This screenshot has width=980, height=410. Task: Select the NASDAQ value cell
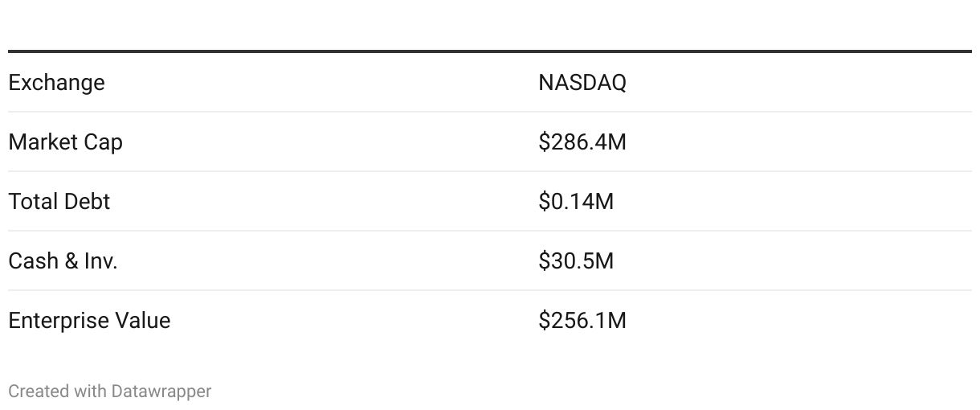582,83
